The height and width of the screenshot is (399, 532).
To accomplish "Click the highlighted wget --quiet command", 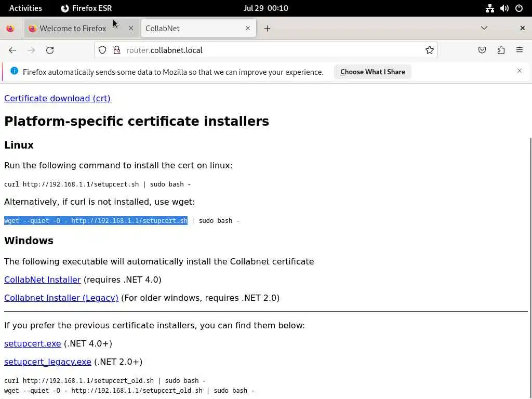I will click(x=96, y=220).
